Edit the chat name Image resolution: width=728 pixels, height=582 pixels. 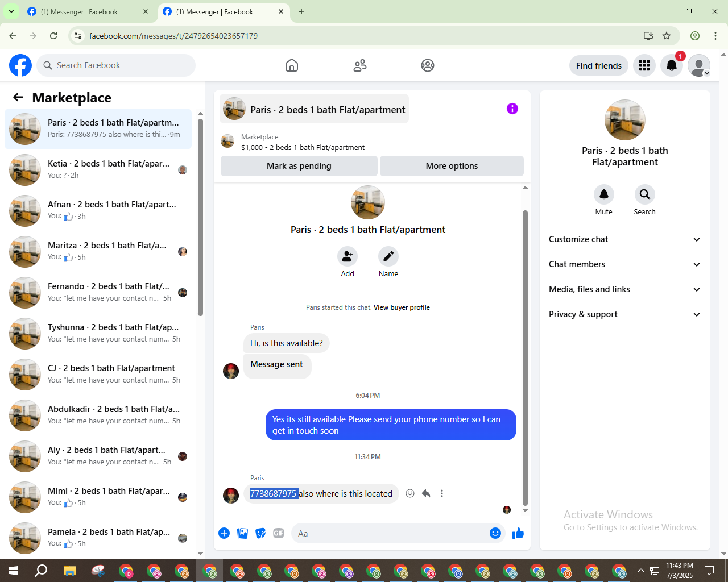(388, 256)
